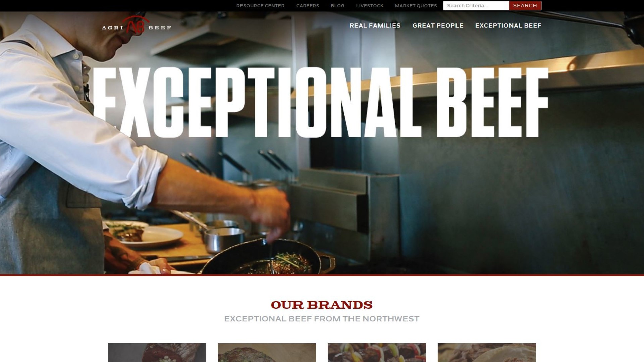The height and width of the screenshot is (362, 644).
Task: Click the Exceptional Beef from the Northwest subtitle
Action: point(322,319)
